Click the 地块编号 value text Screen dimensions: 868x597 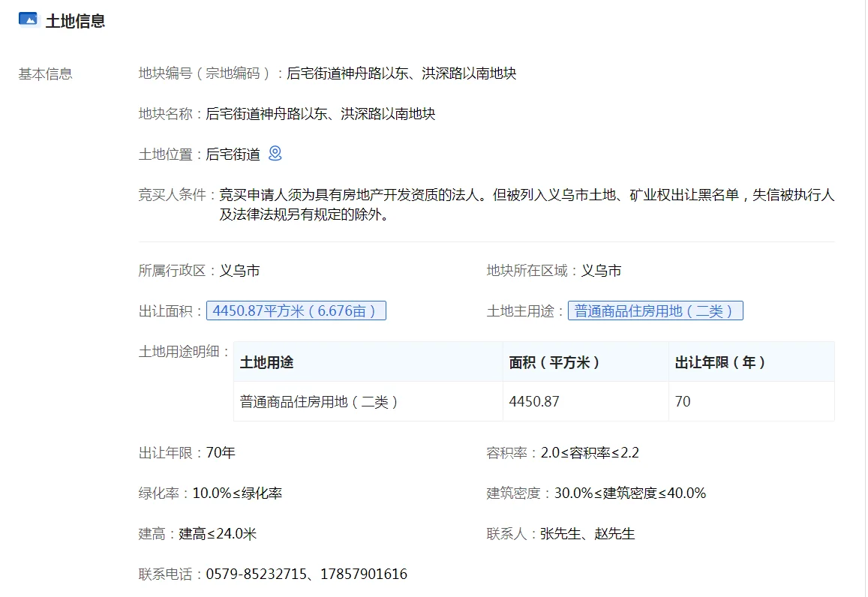click(401, 73)
